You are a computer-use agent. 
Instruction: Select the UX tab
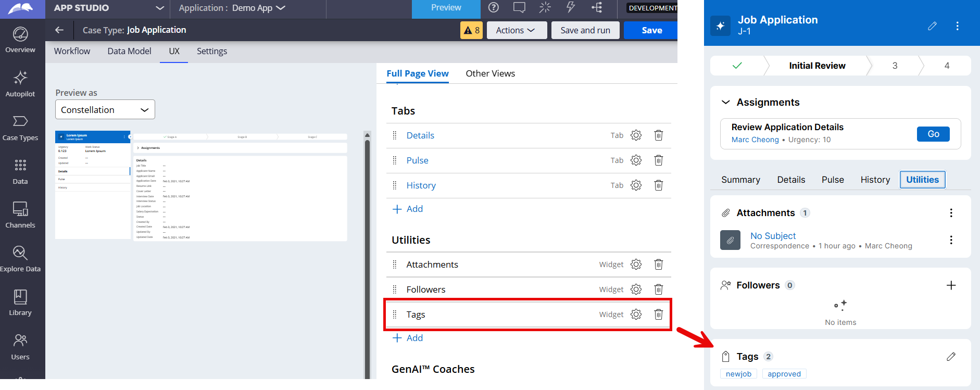(x=174, y=51)
